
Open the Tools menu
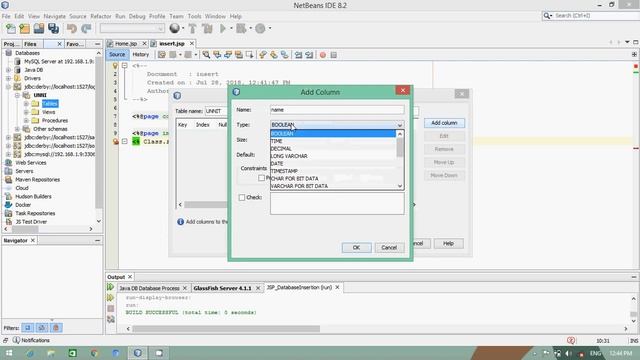tap(194, 16)
